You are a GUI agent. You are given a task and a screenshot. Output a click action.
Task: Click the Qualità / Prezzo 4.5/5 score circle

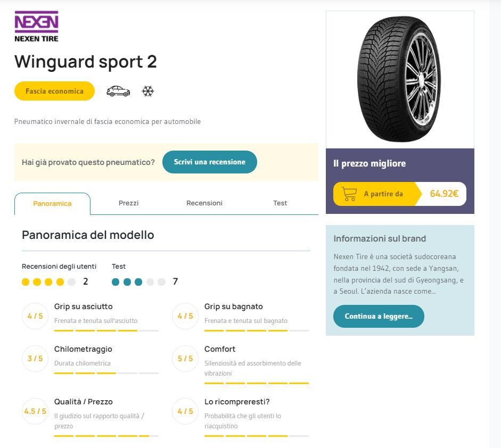coord(35,411)
